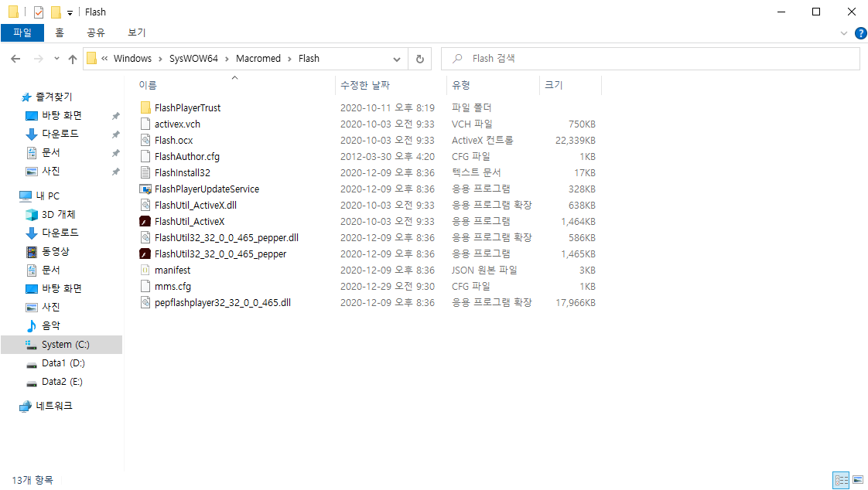
Task: Select the pepflashplayer32_32_0_0_465.dll icon
Action: click(x=145, y=302)
